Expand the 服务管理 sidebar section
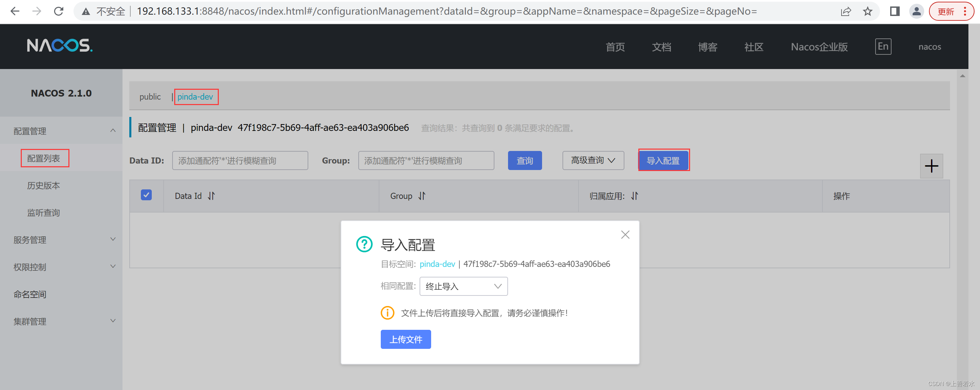This screenshot has height=390, width=980. click(61, 239)
